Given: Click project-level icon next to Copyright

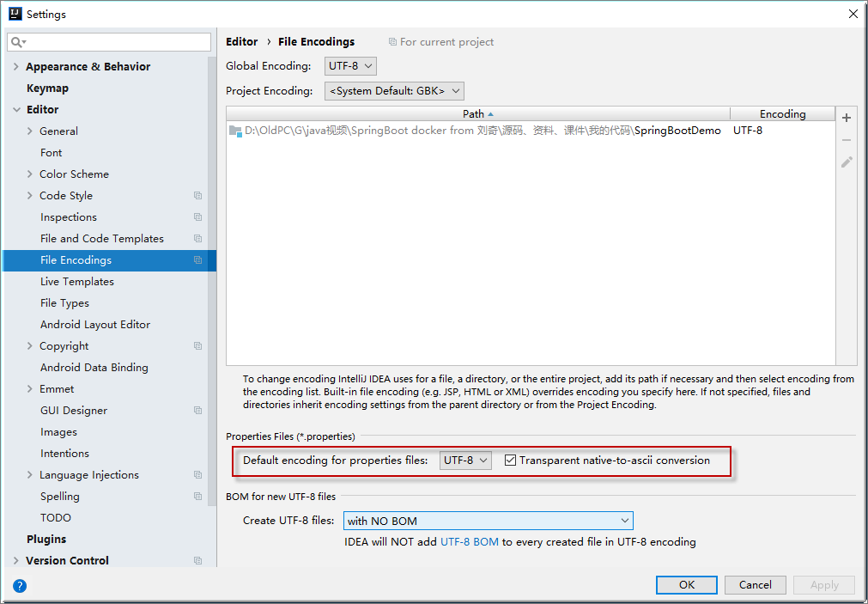Looking at the screenshot, I should point(197,345).
